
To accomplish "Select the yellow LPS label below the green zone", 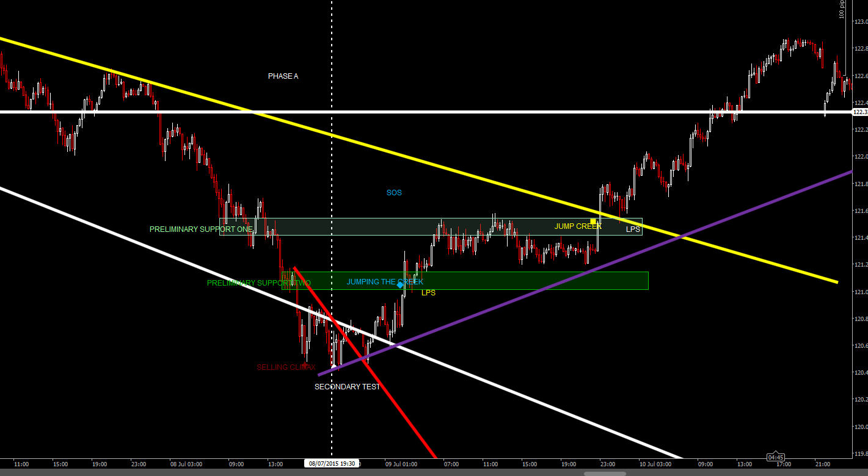I will coord(428,293).
